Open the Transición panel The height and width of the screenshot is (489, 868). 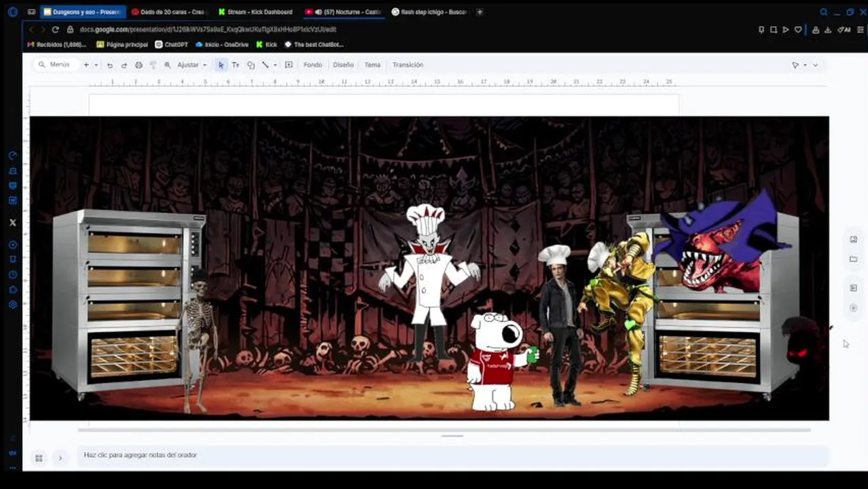click(408, 65)
